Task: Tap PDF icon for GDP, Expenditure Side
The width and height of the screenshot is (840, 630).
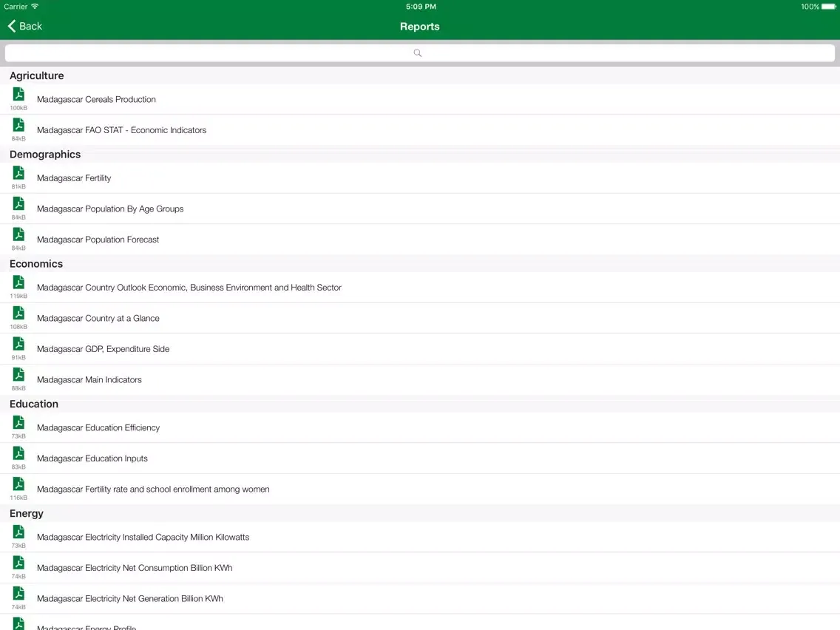Action: [18, 343]
